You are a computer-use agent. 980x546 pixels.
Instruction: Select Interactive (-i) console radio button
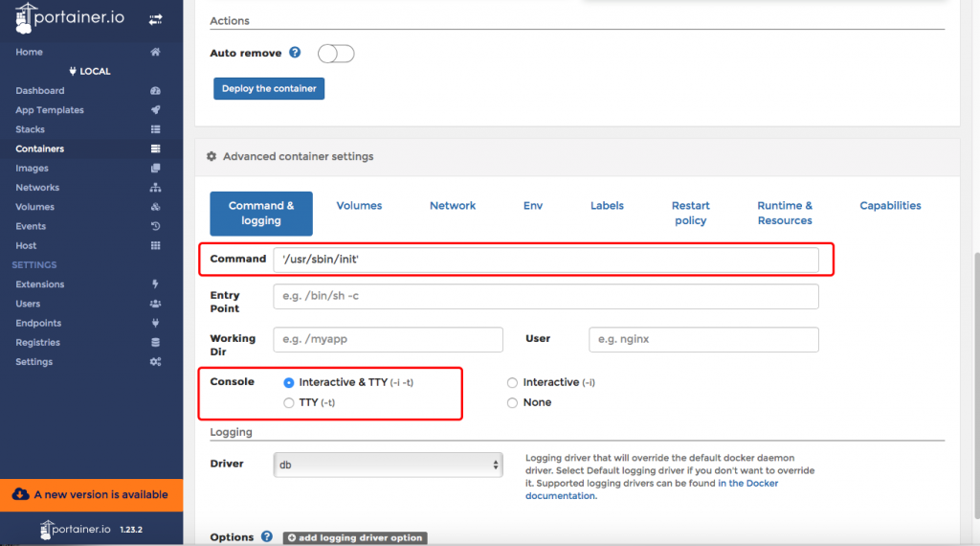coord(513,383)
